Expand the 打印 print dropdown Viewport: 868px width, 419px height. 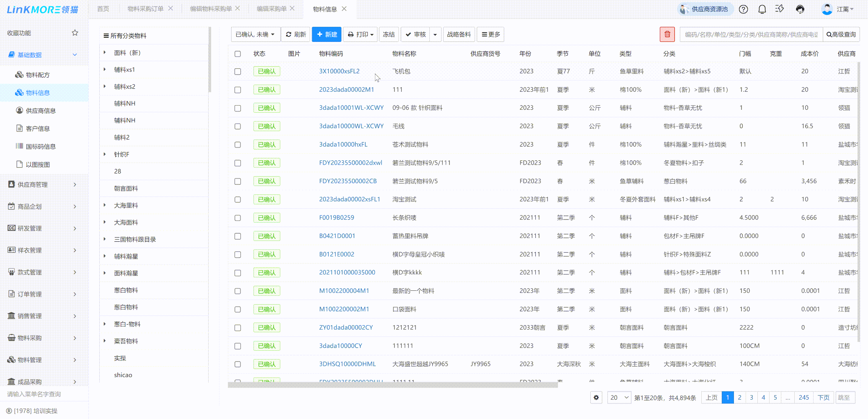click(360, 34)
